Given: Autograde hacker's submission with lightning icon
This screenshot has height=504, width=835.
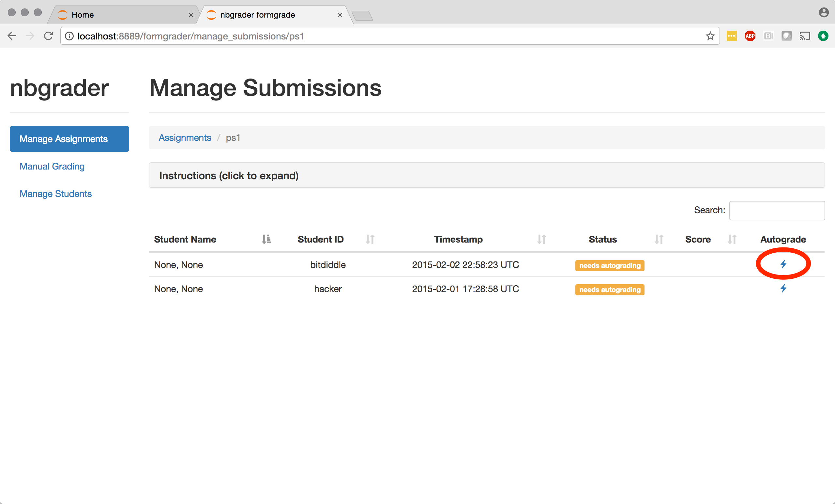Looking at the screenshot, I should 783,289.
